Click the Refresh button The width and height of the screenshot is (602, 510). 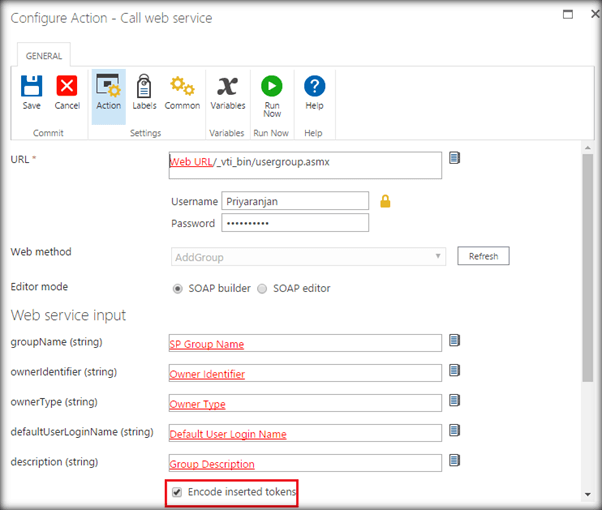[x=483, y=256]
